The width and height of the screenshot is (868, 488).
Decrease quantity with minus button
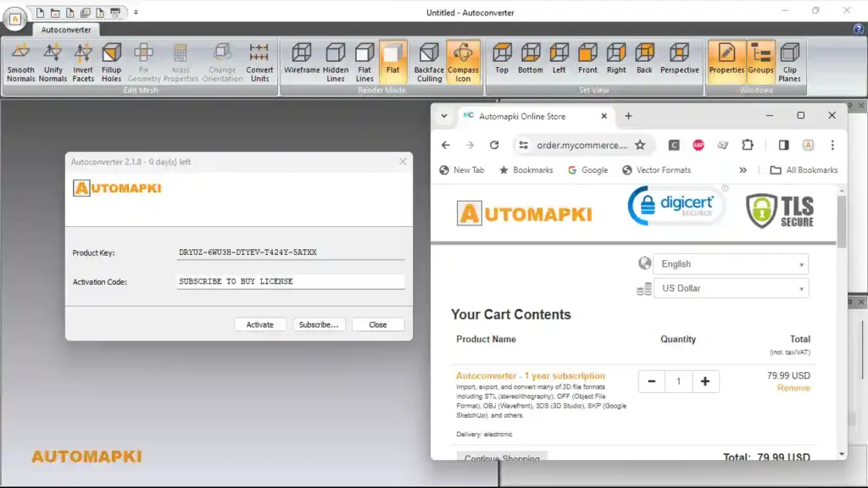[652, 381]
